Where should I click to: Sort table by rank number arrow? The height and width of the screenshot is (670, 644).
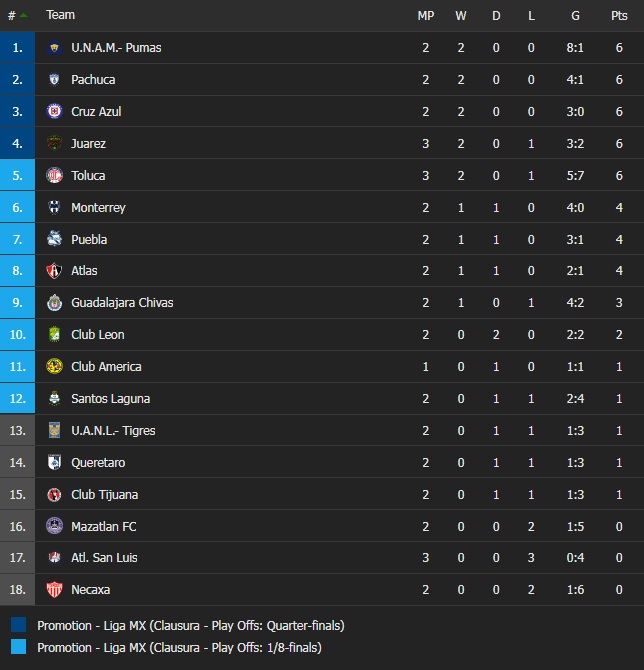pos(23,15)
